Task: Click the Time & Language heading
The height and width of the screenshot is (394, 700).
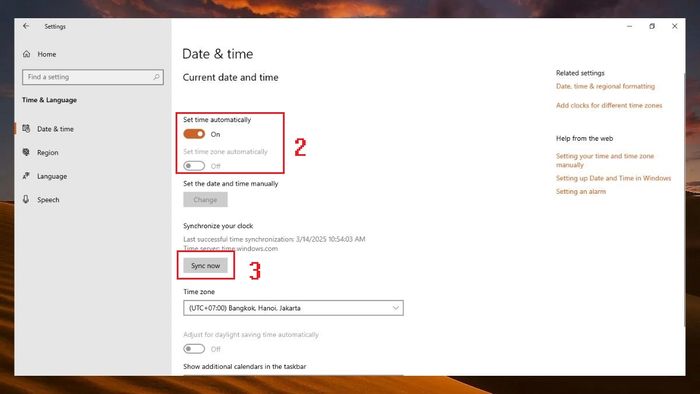Action: [x=50, y=100]
